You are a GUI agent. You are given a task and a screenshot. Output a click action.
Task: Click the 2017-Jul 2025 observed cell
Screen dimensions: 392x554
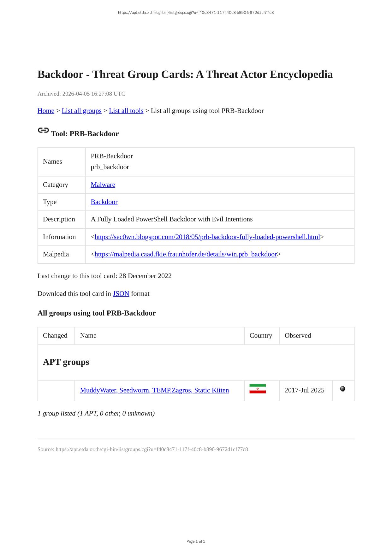click(x=304, y=390)
